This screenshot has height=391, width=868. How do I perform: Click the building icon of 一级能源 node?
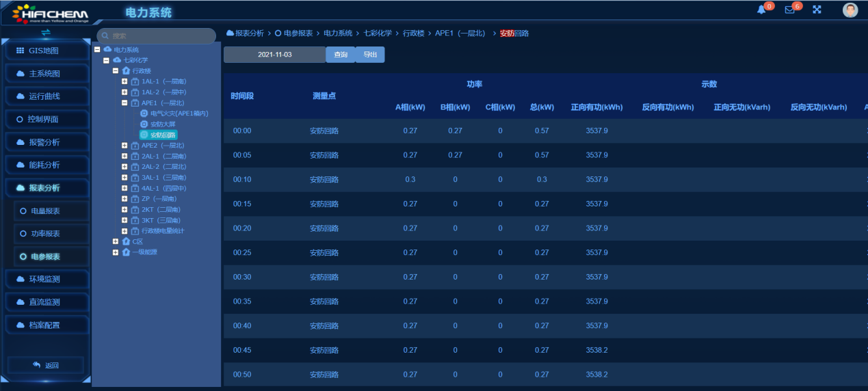[126, 252]
